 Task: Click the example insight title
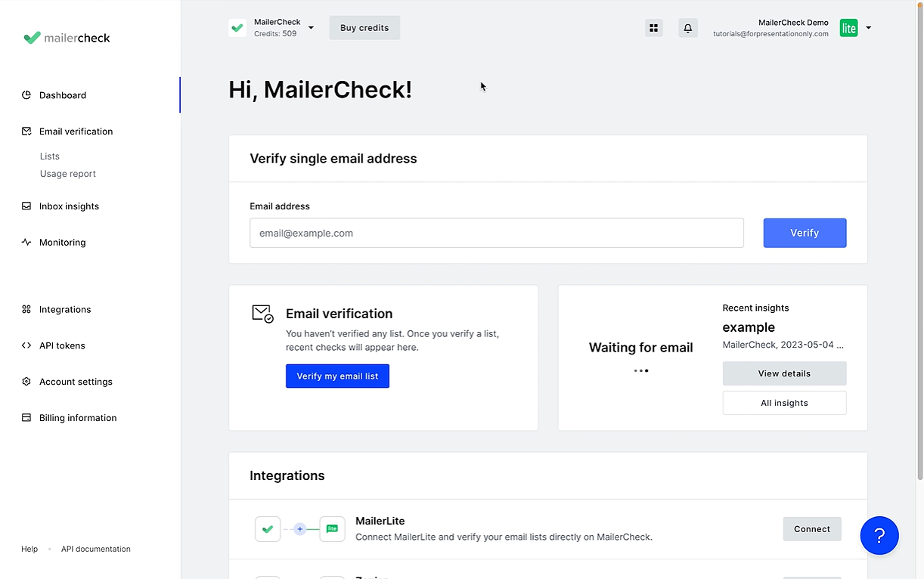(749, 327)
